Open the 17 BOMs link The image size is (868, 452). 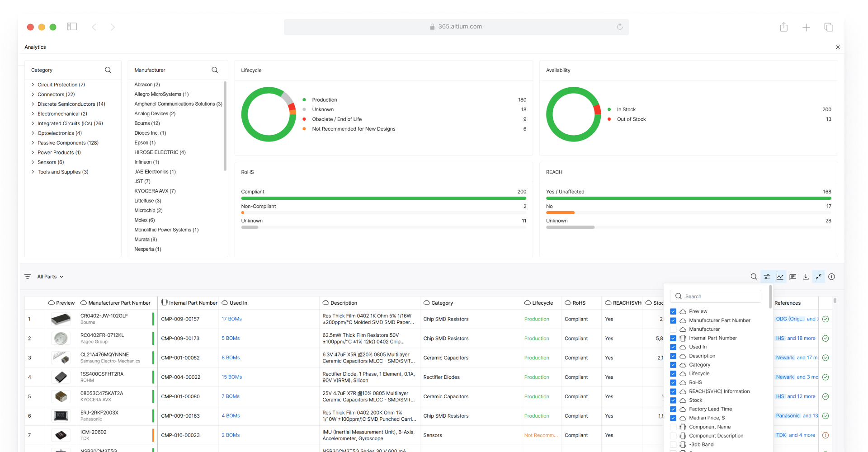tap(231, 319)
